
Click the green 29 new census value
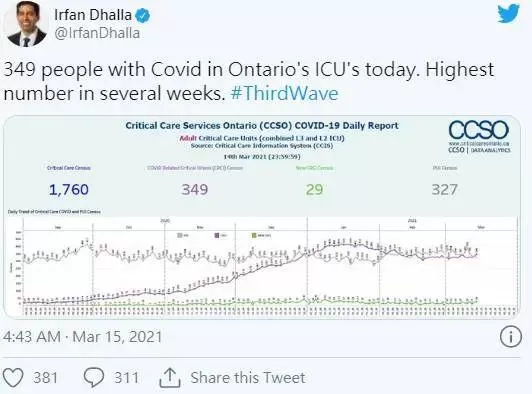tap(314, 189)
